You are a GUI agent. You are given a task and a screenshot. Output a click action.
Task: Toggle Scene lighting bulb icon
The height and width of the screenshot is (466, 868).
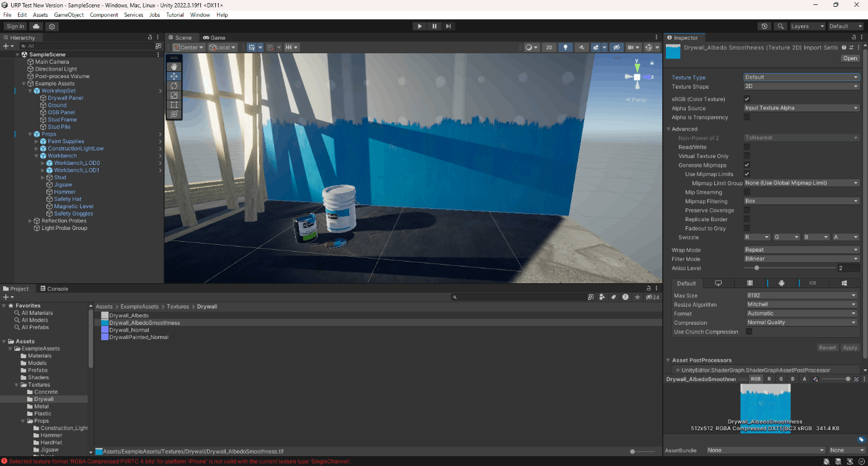[x=565, y=47]
